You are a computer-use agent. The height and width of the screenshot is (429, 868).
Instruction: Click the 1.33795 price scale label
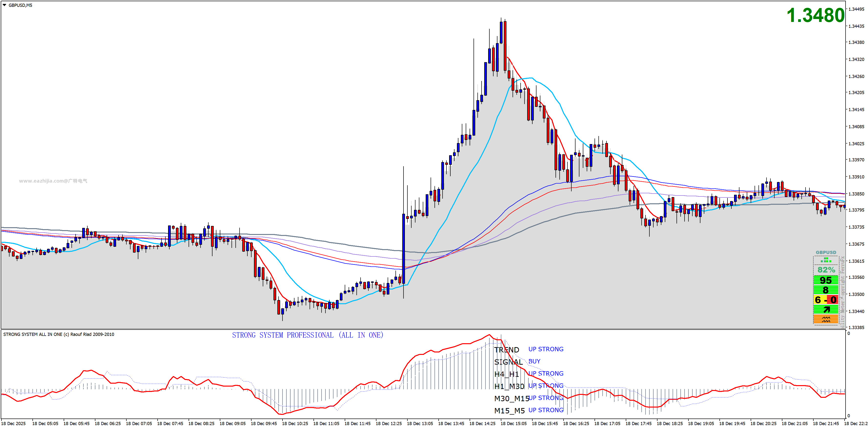856,210
